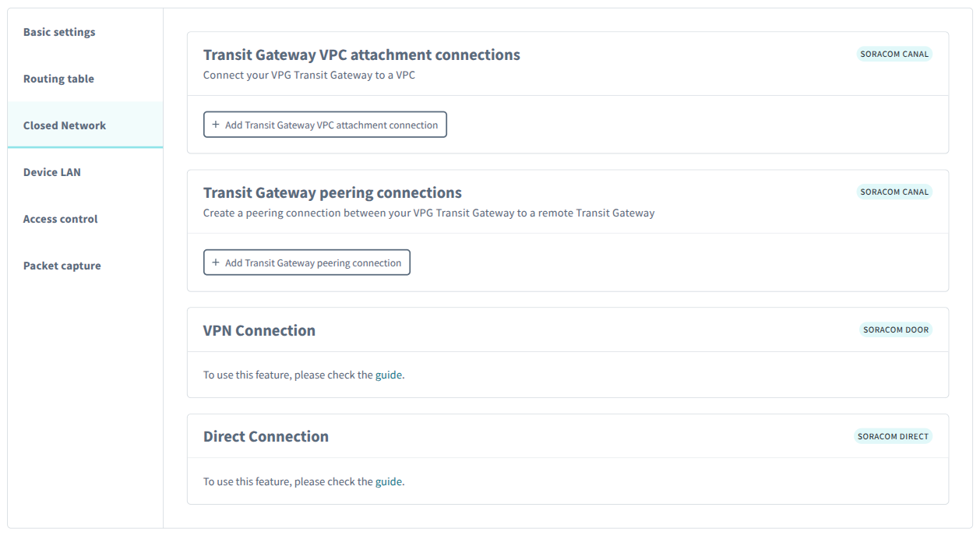
Task: Click the SORACOM CANAL badge near peering connections
Action: [x=894, y=192]
